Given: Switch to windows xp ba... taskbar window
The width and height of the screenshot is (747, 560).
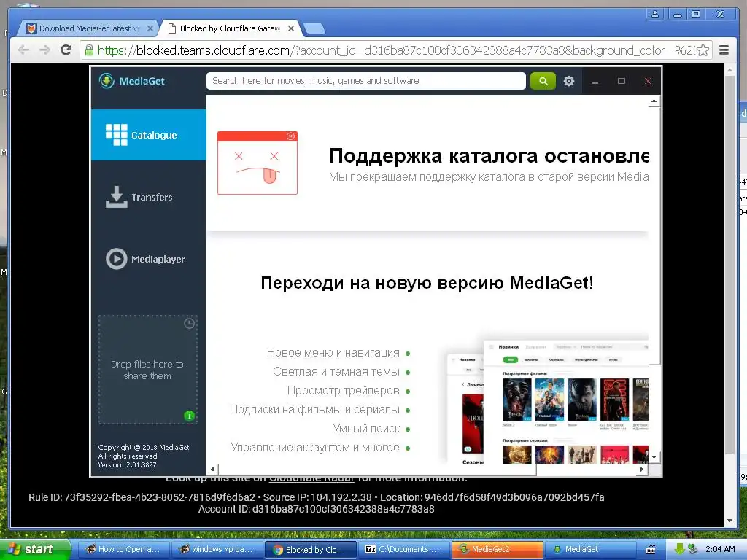Looking at the screenshot, I should [x=217, y=549].
